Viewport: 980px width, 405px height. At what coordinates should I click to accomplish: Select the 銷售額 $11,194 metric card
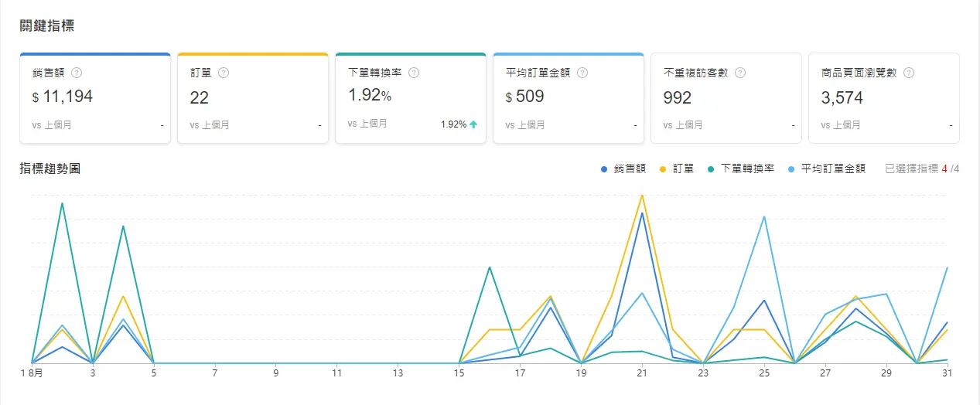(x=95, y=98)
